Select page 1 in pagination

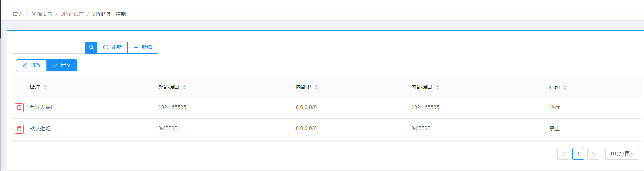coord(578,154)
